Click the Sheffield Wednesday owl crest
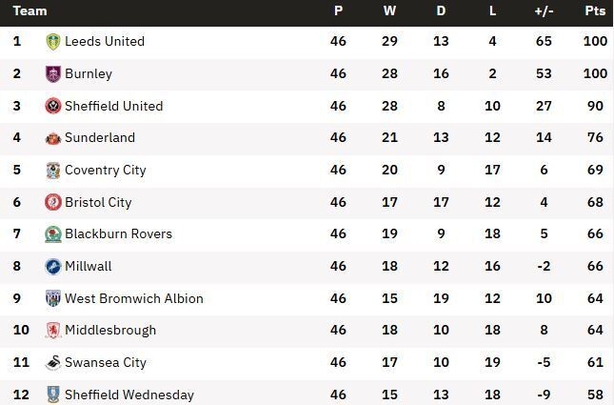This screenshot has width=614, height=405. pyautogui.click(x=53, y=394)
